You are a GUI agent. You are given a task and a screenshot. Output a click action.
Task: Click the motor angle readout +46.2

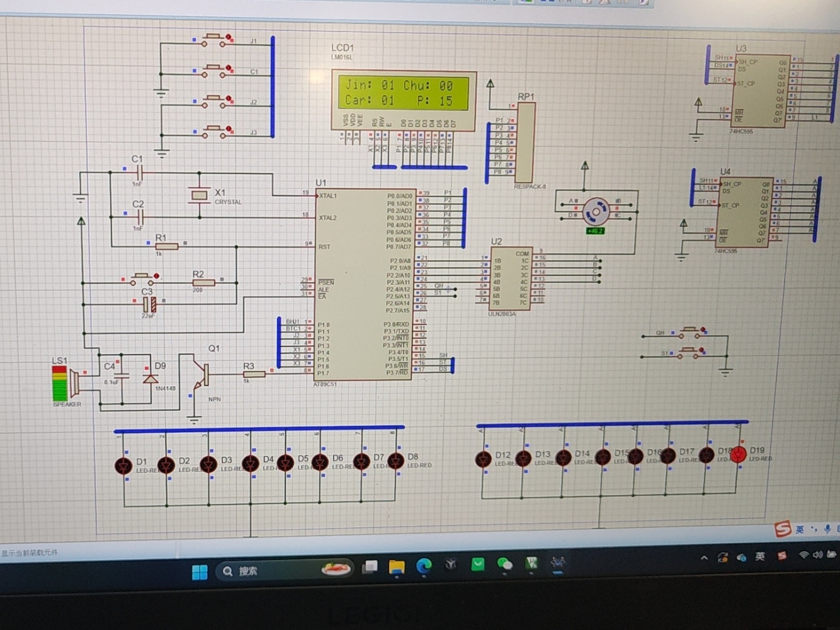click(x=594, y=231)
